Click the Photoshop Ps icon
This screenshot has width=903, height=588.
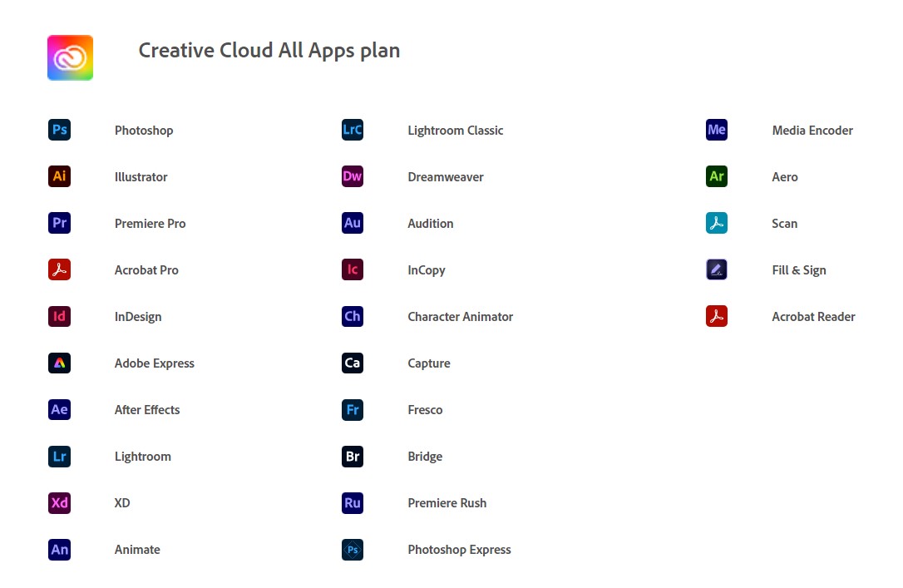coord(59,130)
